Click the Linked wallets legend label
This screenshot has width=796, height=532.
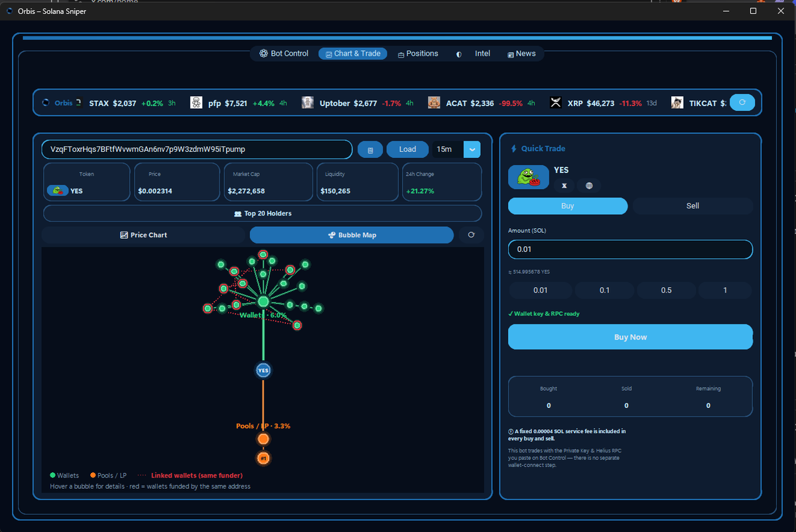coord(197,476)
